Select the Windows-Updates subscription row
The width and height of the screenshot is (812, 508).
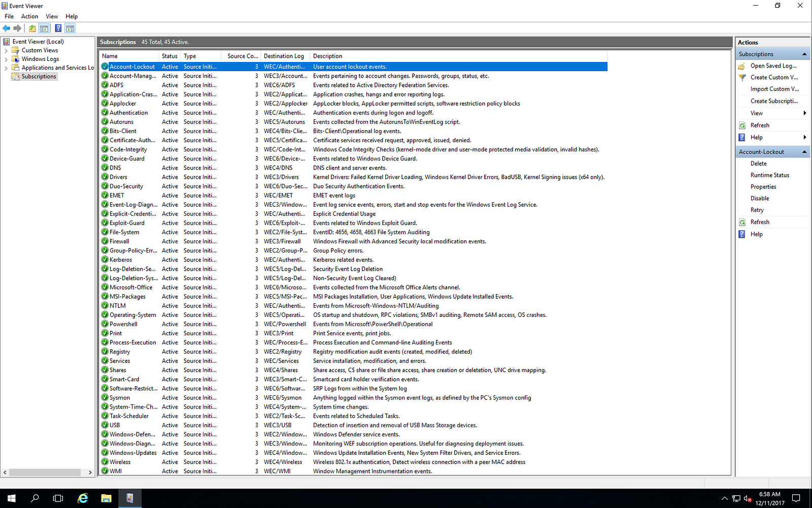[x=353, y=453]
